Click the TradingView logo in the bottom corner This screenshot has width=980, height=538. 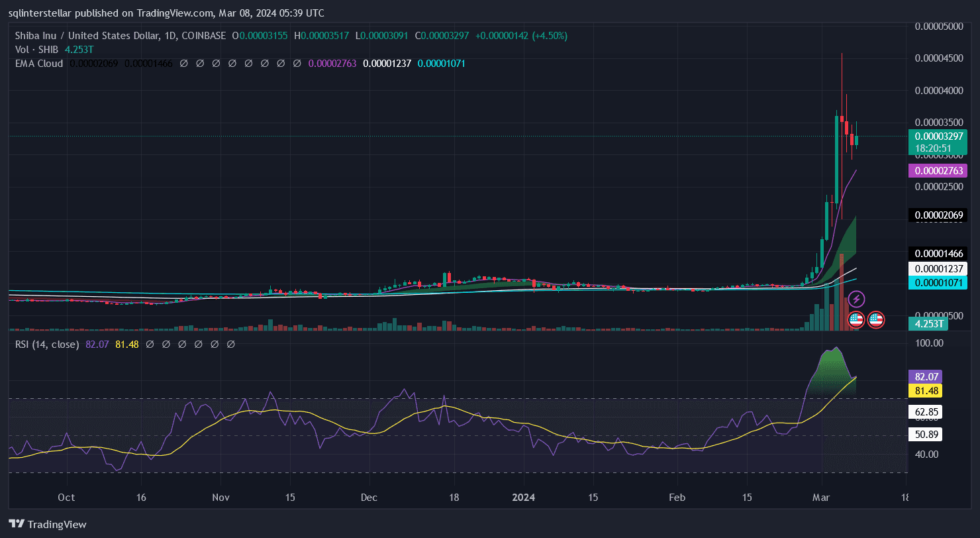(x=48, y=524)
